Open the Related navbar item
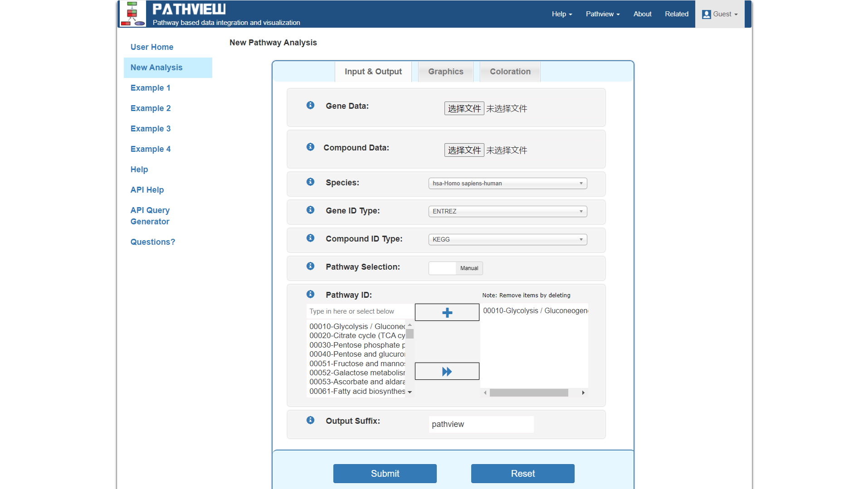 676,14
